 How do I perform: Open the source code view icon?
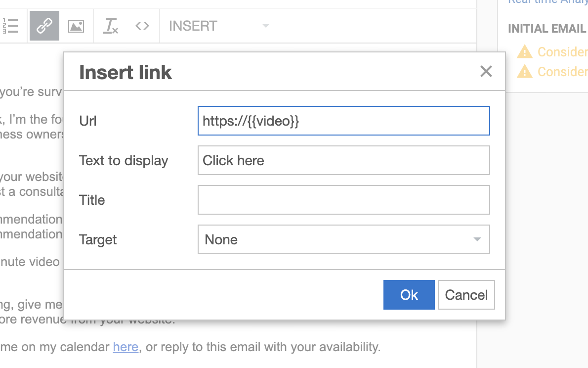pyautogui.click(x=142, y=26)
